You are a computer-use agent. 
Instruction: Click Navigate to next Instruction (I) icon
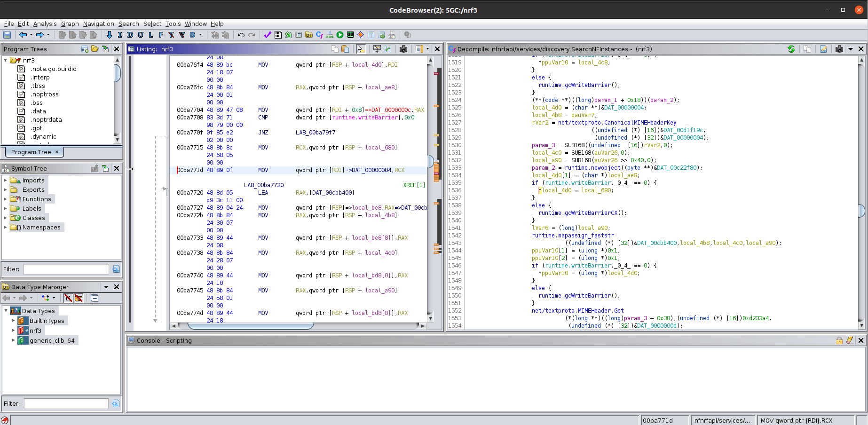[120, 35]
